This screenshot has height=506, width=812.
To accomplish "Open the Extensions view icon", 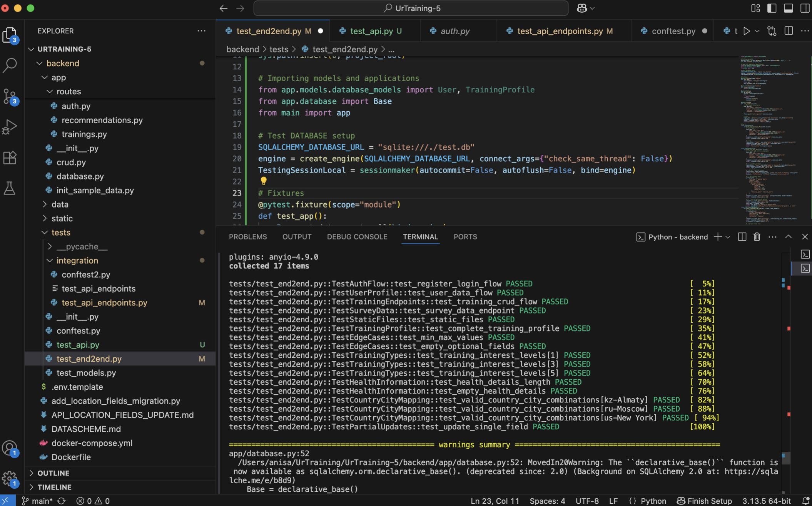I will pos(10,157).
